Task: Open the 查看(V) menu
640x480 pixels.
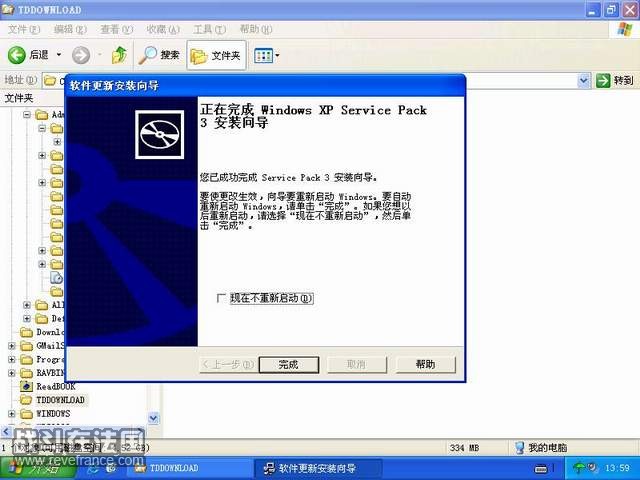Action: click(x=117, y=29)
